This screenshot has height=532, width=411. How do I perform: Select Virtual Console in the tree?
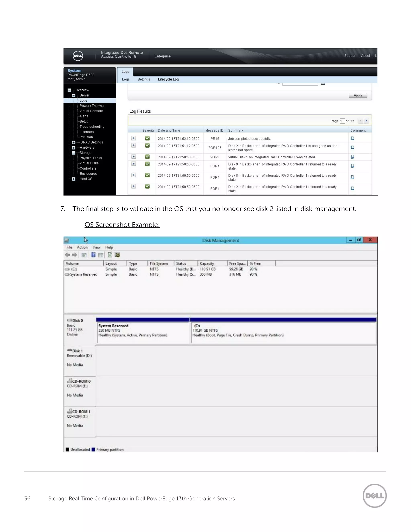point(91,111)
